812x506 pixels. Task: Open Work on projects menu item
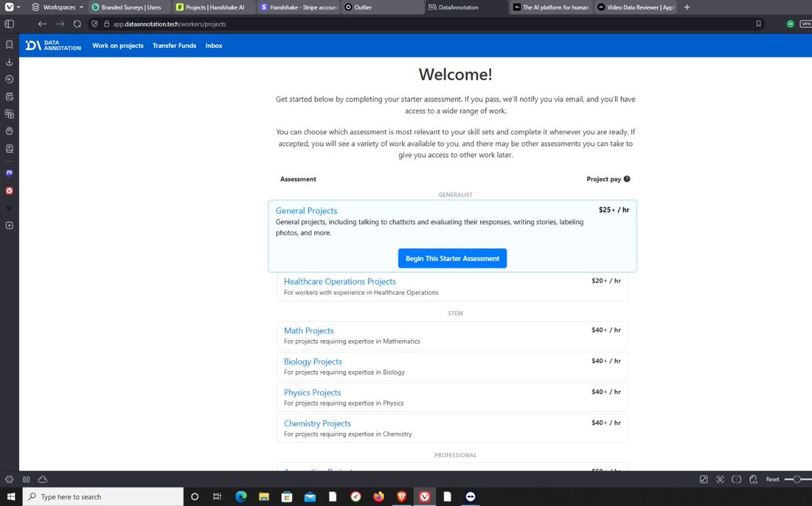coord(118,45)
